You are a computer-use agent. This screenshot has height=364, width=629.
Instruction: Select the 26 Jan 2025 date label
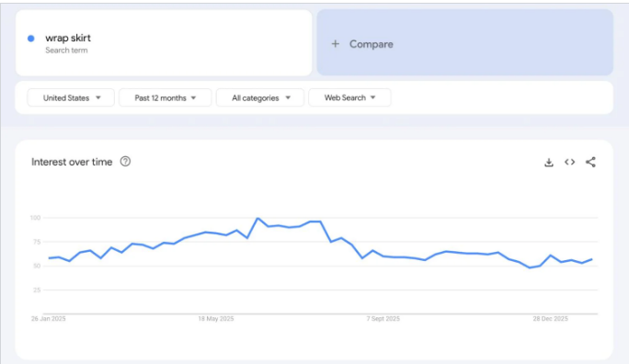(x=48, y=319)
